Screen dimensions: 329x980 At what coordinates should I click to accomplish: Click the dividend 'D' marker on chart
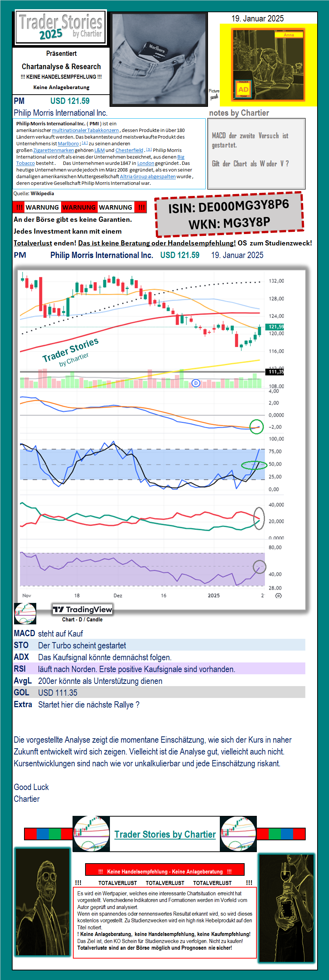[196, 383]
